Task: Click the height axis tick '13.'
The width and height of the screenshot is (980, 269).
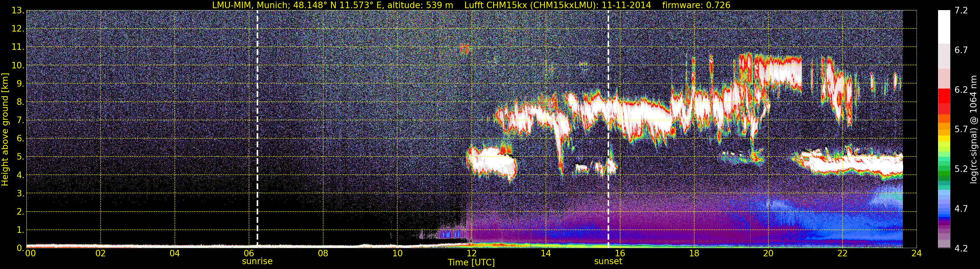Action: [18, 11]
